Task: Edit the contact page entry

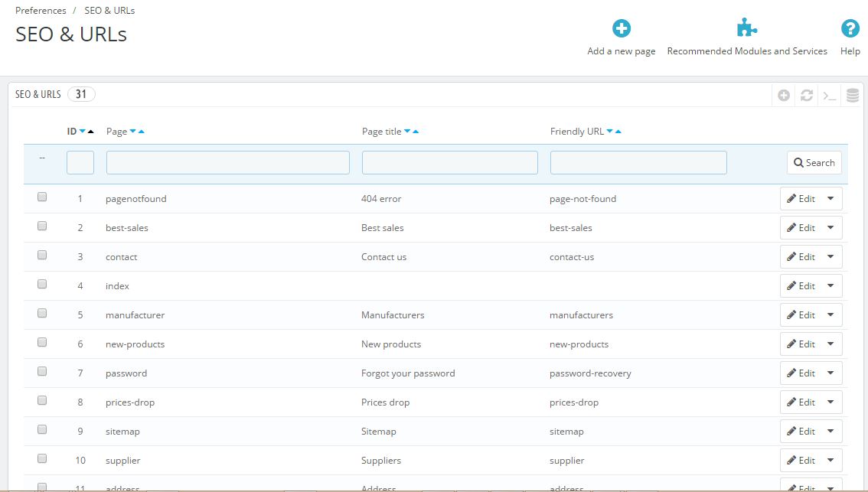Action: click(x=801, y=257)
